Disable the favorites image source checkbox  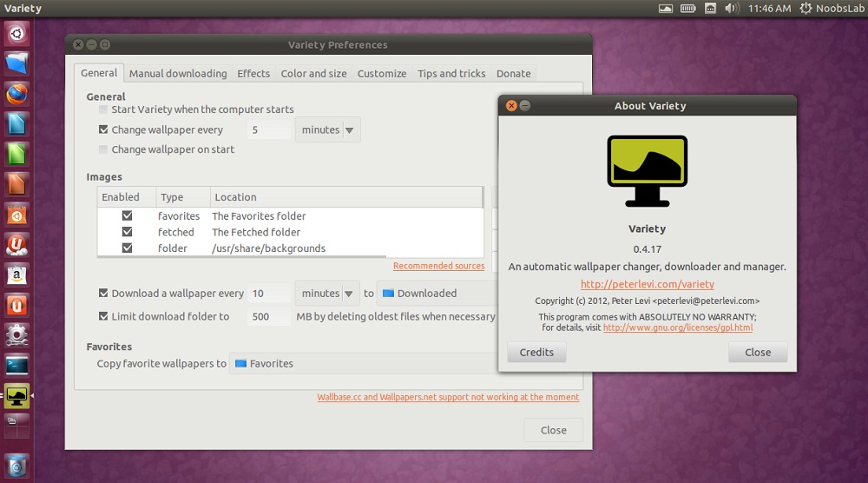[x=127, y=215]
